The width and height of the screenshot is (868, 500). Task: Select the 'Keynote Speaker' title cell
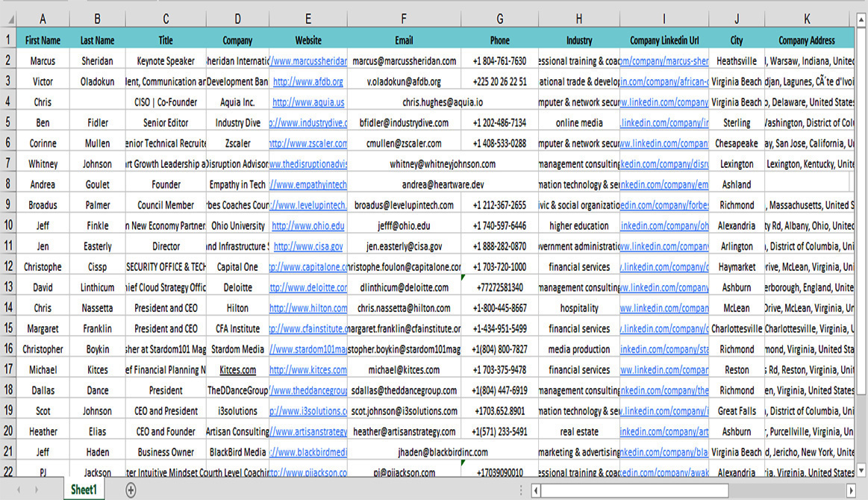point(166,61)
